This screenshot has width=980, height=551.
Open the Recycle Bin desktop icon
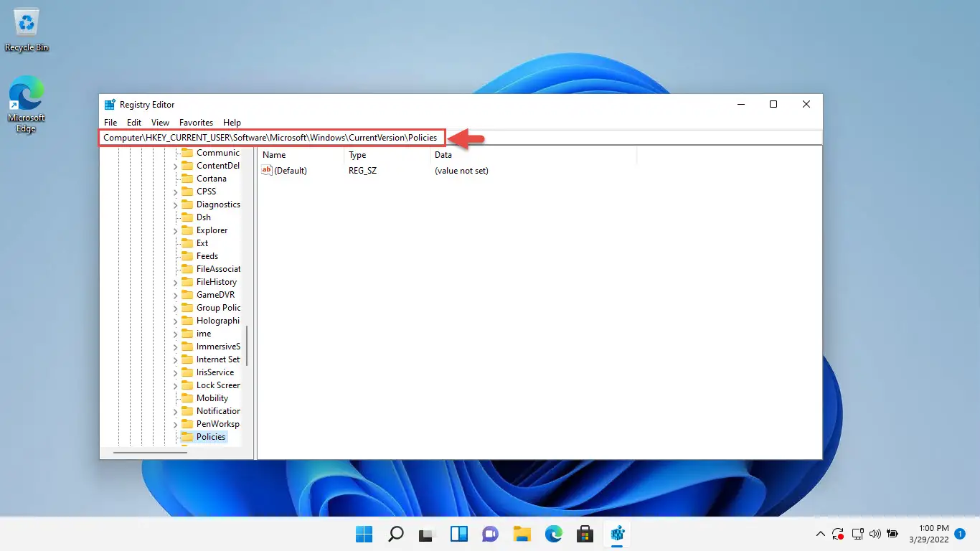pyautogui.click(x=27, y=30)
